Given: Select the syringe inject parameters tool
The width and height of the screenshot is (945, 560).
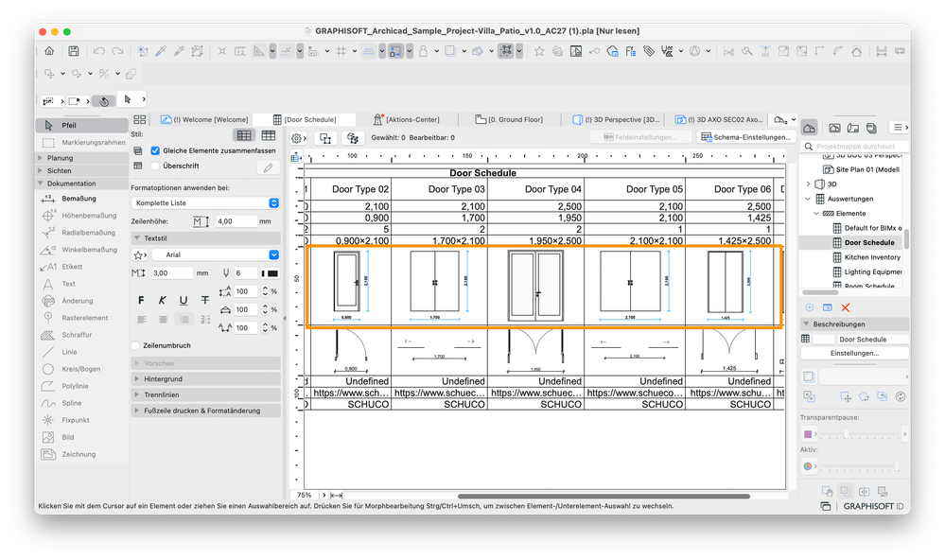Looking at the screenshot, I should click(x=179, y=51).
